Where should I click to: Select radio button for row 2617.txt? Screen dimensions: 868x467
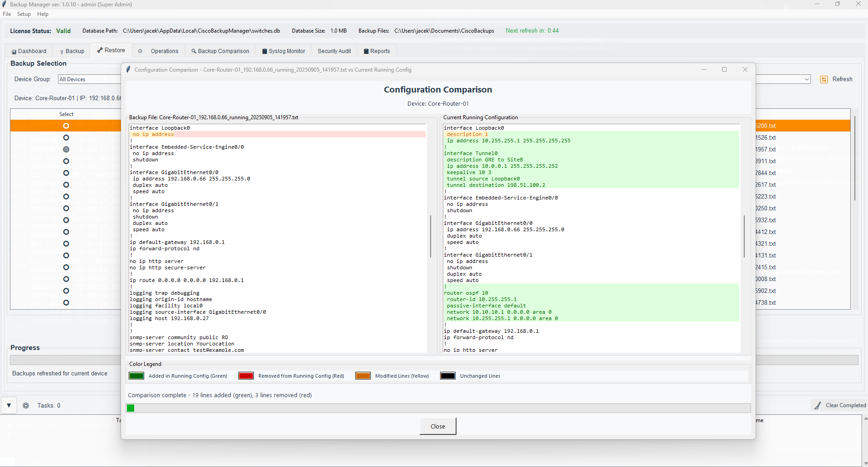66,185
